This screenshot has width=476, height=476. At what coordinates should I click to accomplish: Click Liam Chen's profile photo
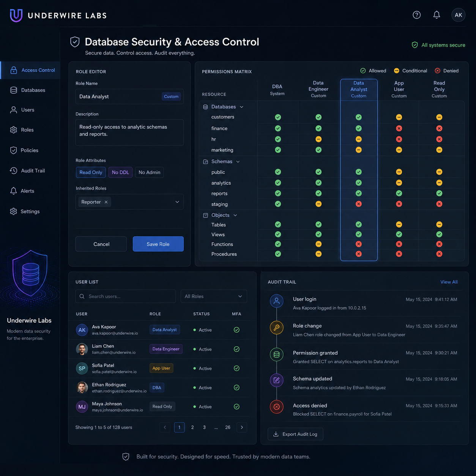tap(82, 349)
